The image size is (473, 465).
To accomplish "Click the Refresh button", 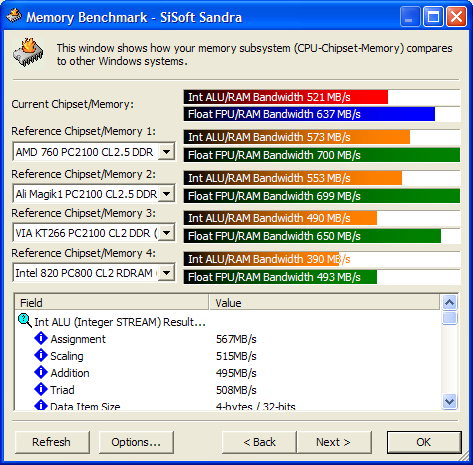I will click(52, 442).
